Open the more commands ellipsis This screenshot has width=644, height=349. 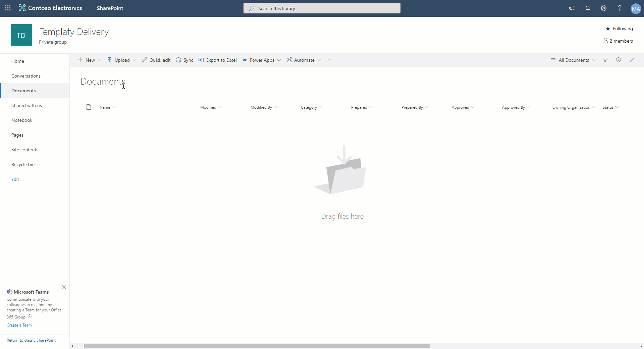[331, 60]
